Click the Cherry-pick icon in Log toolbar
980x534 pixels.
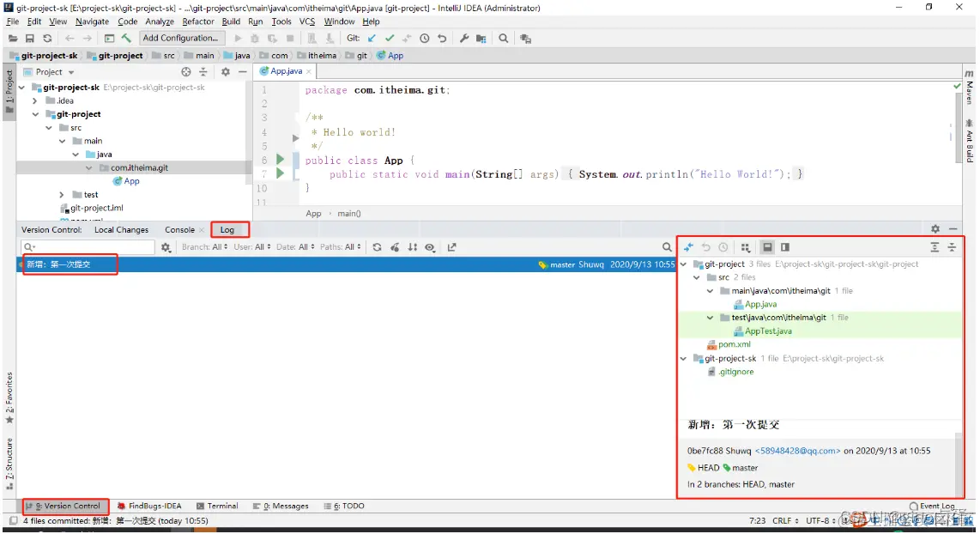(395, 247)
